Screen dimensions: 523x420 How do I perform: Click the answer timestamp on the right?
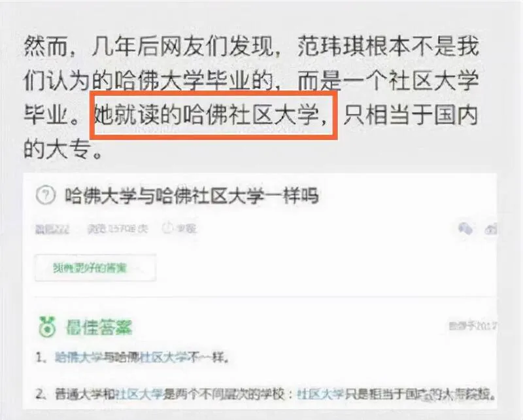(472, 326)
